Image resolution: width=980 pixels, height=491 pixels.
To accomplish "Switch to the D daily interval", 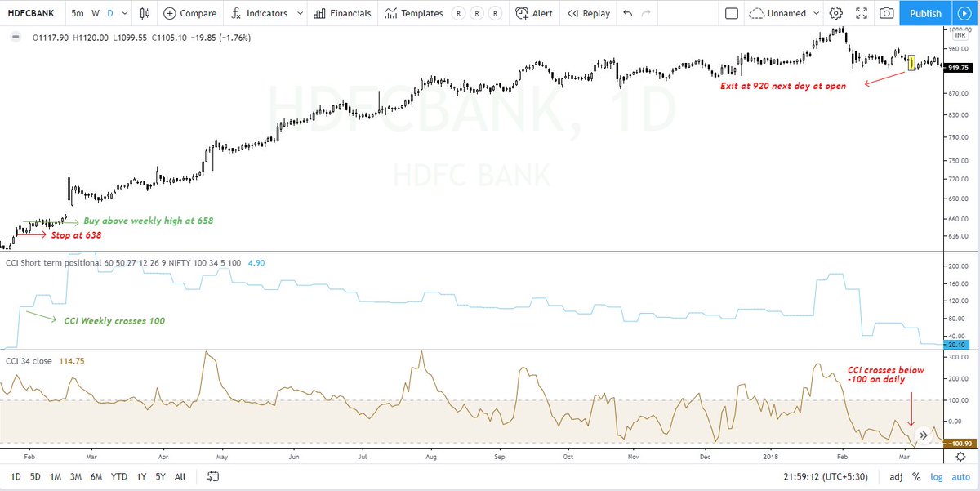I will coord(110,13).
